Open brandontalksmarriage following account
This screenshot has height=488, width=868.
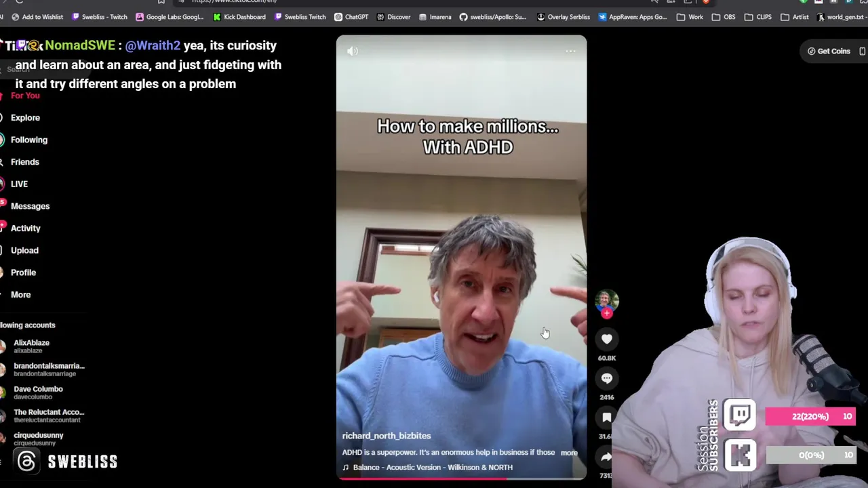pyautogui.click(x=49, y=369)
